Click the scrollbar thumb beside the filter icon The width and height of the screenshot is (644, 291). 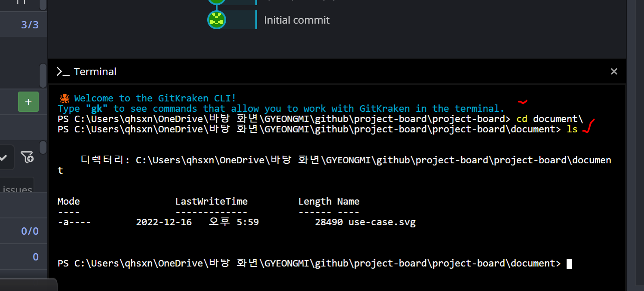(x=43, y=147)
